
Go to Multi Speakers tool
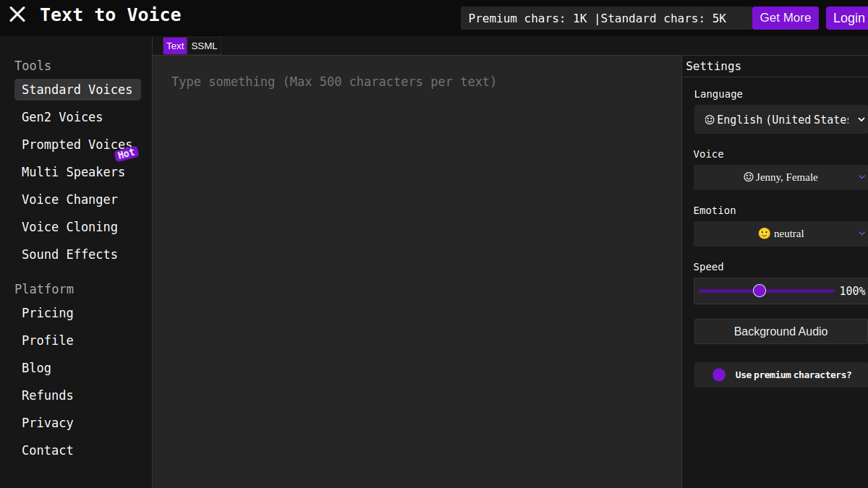point(73,172)
